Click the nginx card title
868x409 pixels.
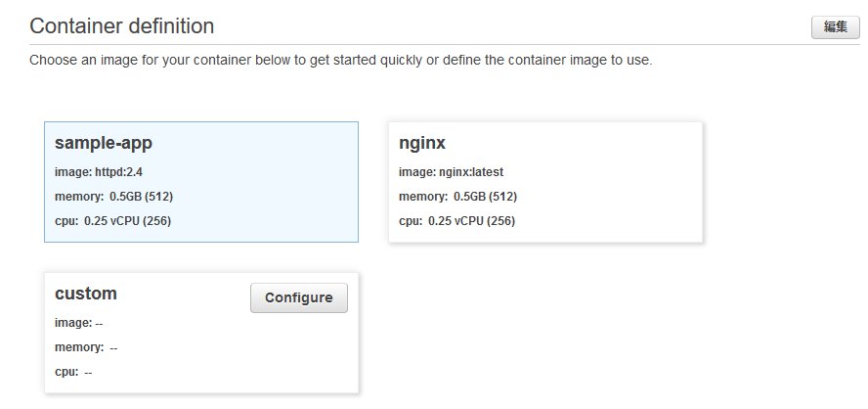point(422,143)
